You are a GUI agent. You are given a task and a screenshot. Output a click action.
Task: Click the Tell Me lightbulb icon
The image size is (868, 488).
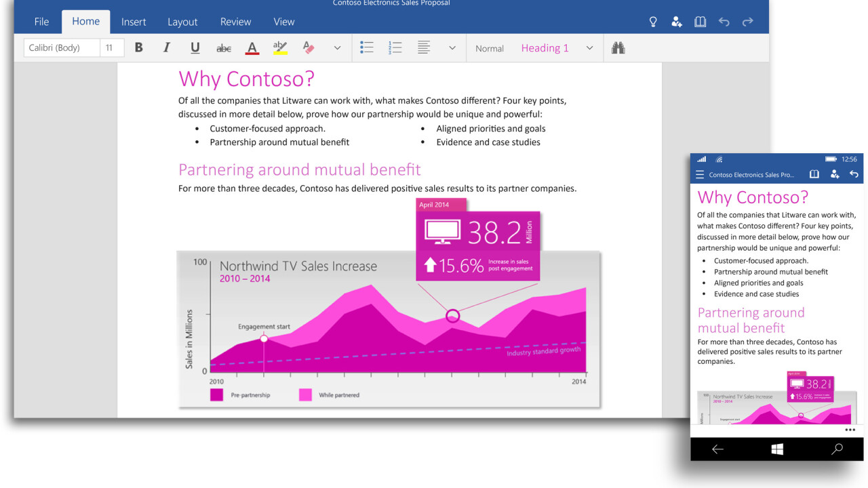[x=653, y=22]
